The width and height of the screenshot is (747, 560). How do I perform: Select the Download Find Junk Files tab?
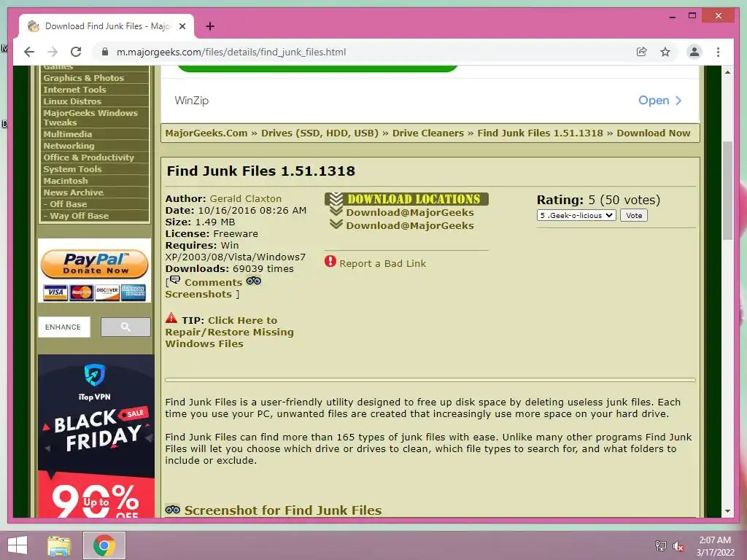(x=107, y=26)
